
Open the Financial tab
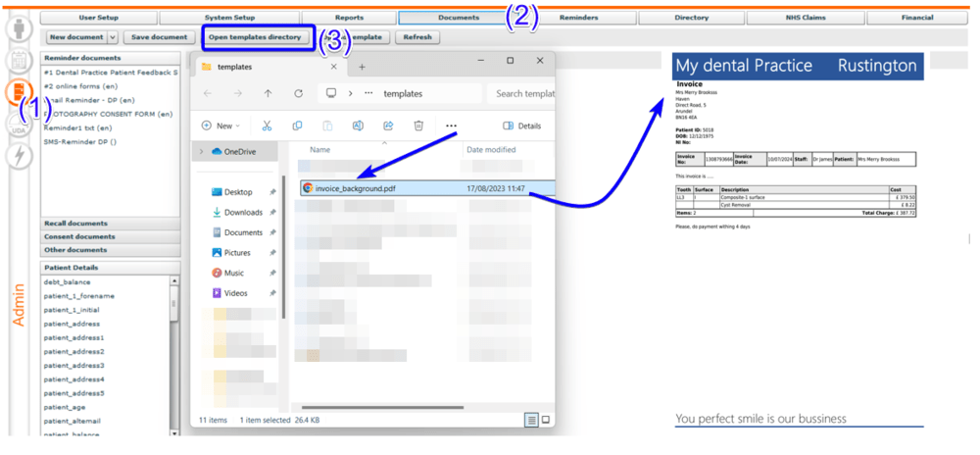click(917, 18)
